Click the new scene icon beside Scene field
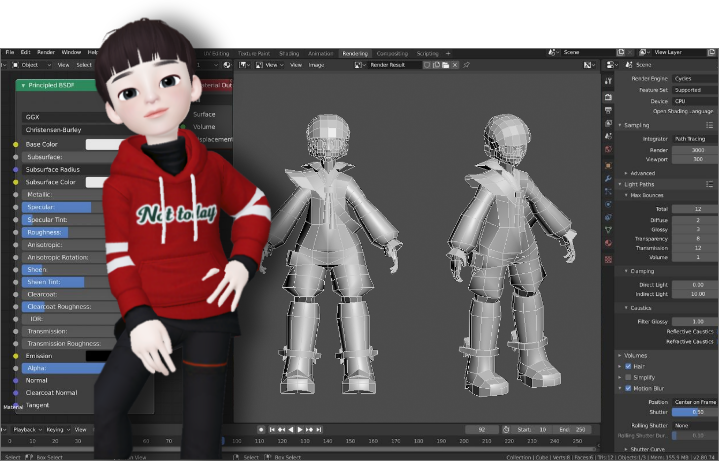 coord(621,52)
